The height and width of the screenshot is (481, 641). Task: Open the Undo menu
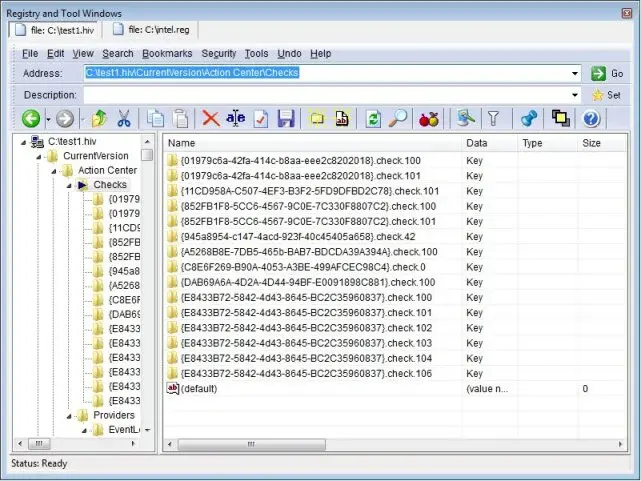click(x=289, y=54)
